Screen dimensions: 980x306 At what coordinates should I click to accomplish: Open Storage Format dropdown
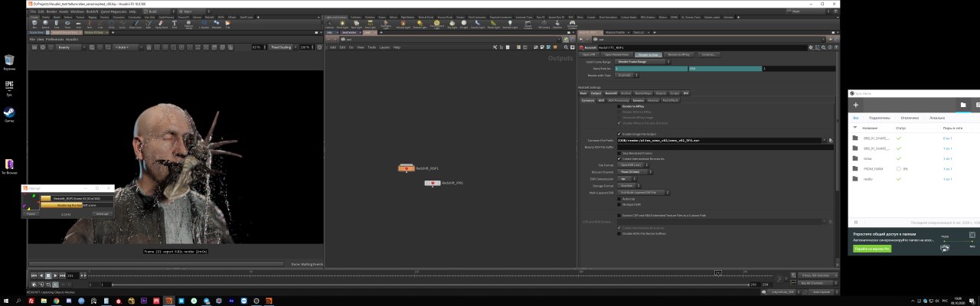point(631,185)
